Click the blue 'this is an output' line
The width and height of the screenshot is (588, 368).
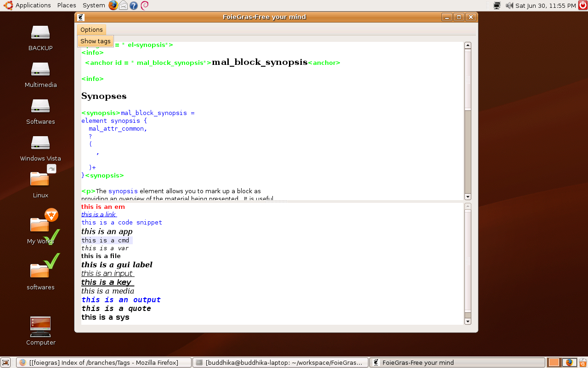pos(121,299)
